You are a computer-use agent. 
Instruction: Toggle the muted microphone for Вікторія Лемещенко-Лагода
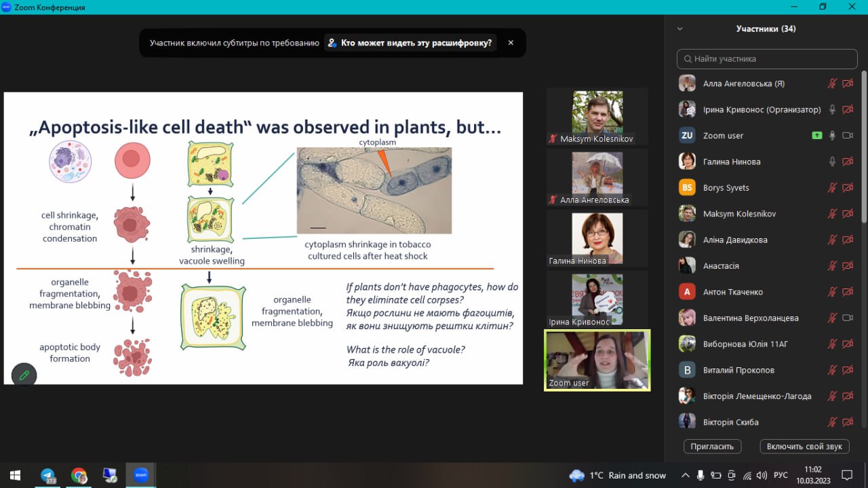[x=832, y=396]
